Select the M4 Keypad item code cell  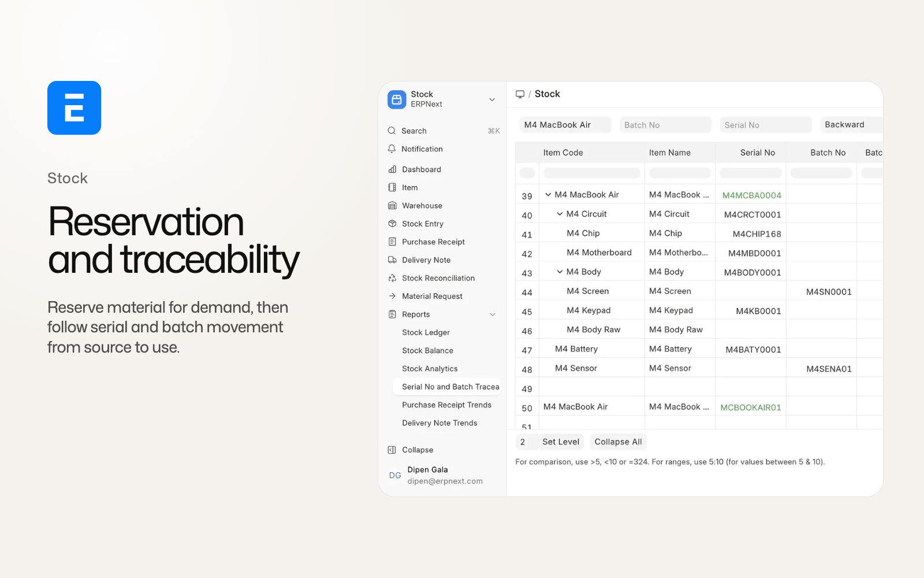pos(591,310)
